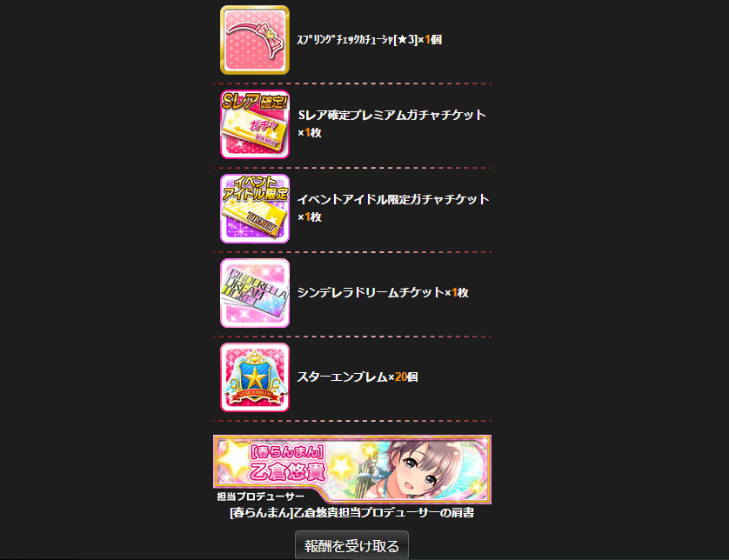Screen dimensions: 729x560
Task: Click the ×1枚 count under the S-Rare ticket
Action: pyautogui.click(x=310, y=133)
